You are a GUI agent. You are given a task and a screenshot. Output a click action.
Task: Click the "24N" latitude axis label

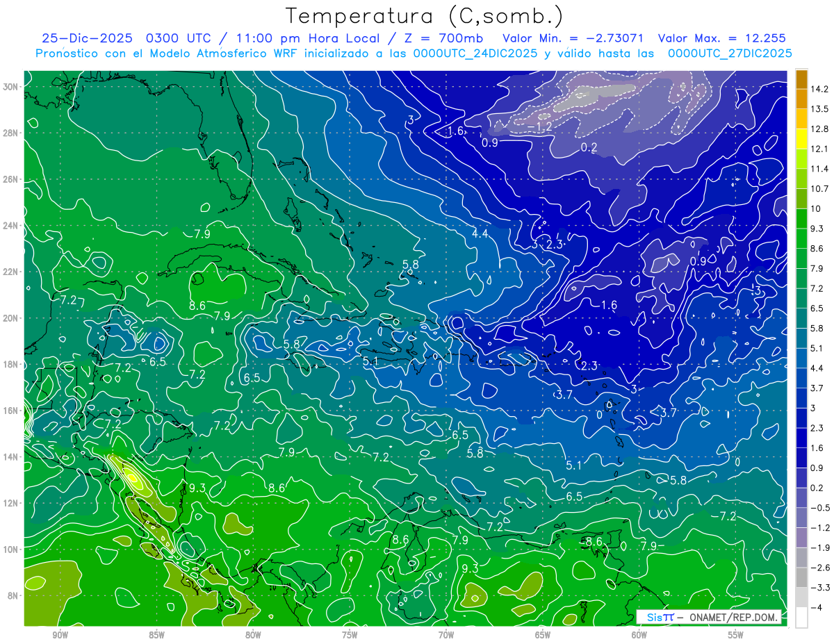tap(11, 226)
